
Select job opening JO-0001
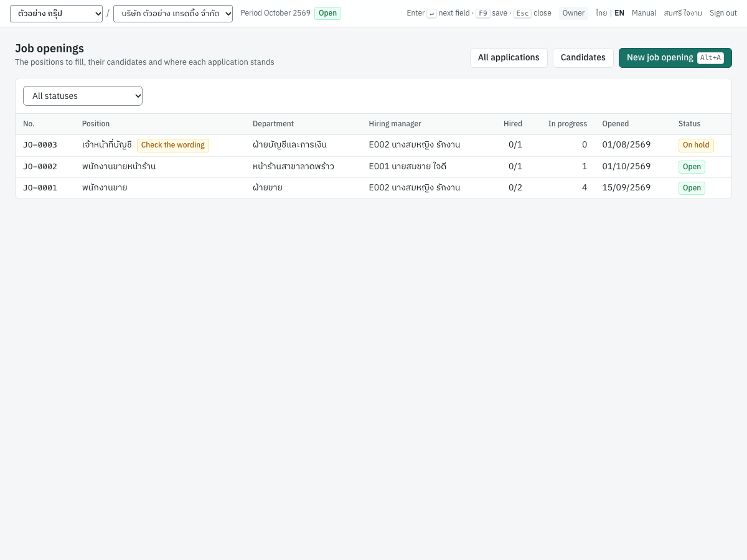pyautogui.click(x=40, y=188)
